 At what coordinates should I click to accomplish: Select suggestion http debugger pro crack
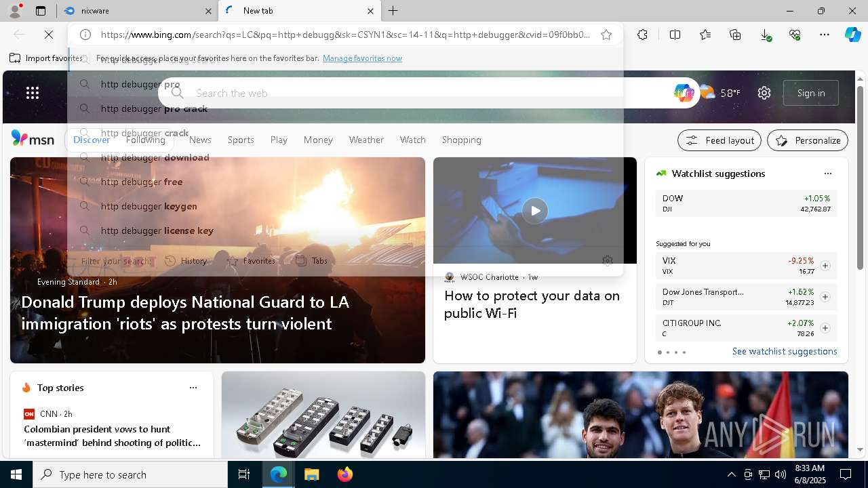click(344, 108)
